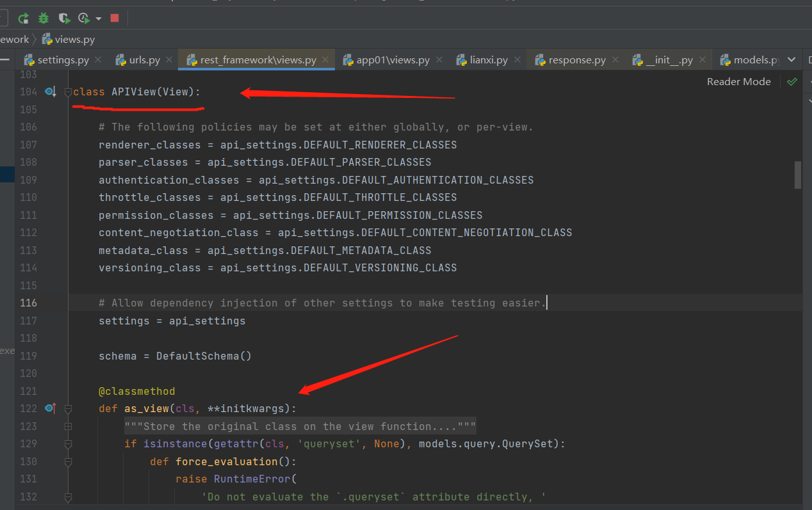Click the dependency injection comment on line 116
812x510 pixels.
(322, 303)
